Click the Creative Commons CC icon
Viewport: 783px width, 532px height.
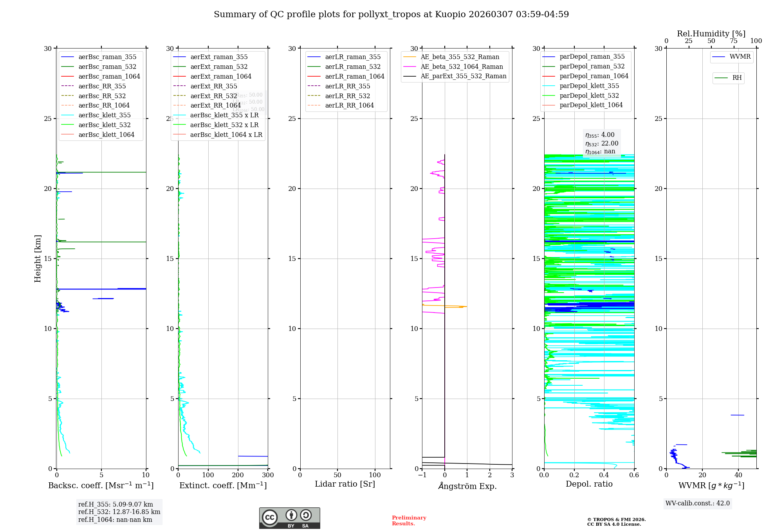270,517
